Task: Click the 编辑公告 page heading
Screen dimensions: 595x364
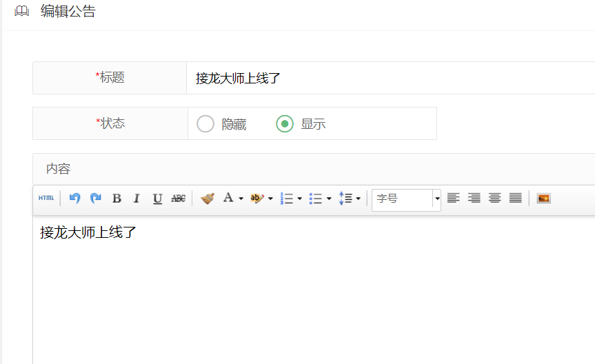Action: [x=68, y=11]
